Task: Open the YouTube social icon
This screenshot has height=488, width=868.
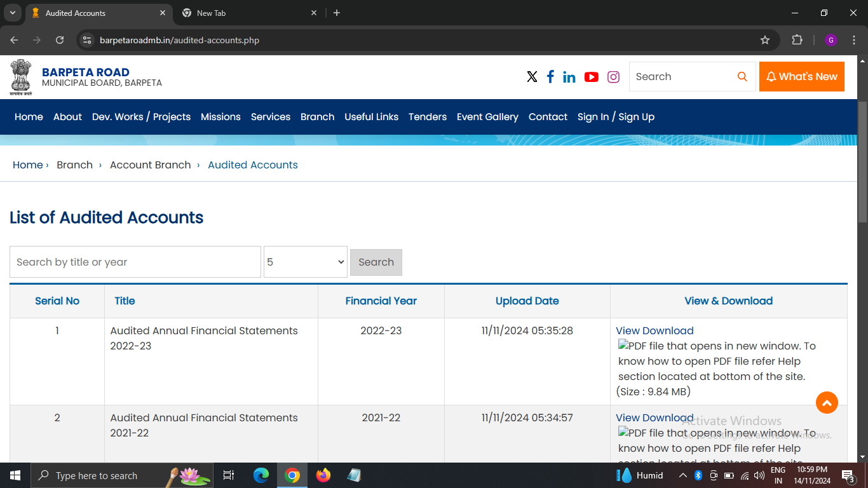Action: (x=591, y=77)
